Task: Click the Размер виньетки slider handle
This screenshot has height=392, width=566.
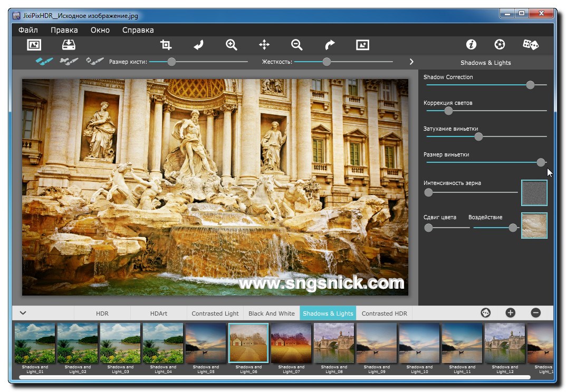Action: click(x=541, y=162)
